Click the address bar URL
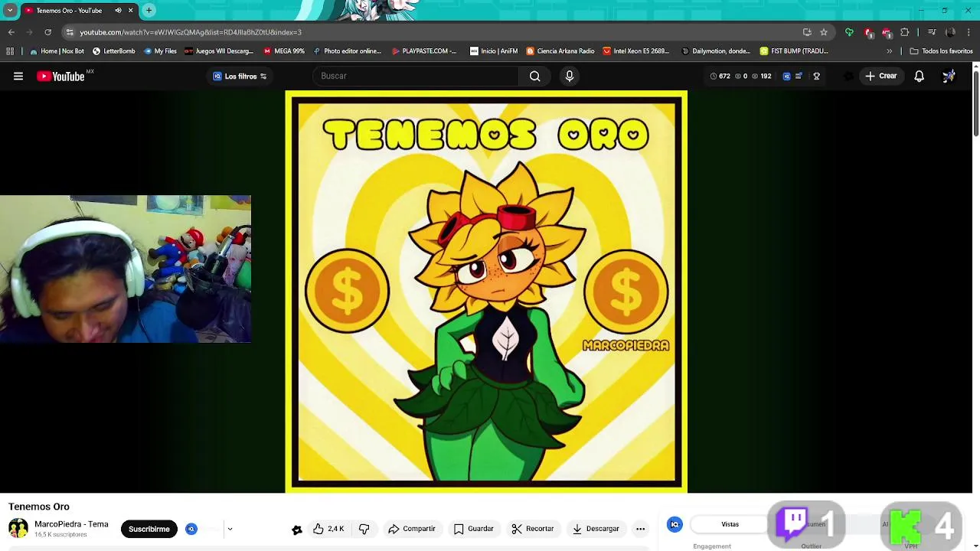 [x=191, y=32]
